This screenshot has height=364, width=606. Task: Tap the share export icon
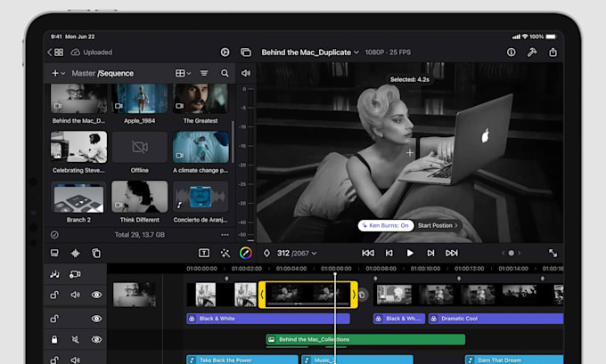click(x=553, y=52)
